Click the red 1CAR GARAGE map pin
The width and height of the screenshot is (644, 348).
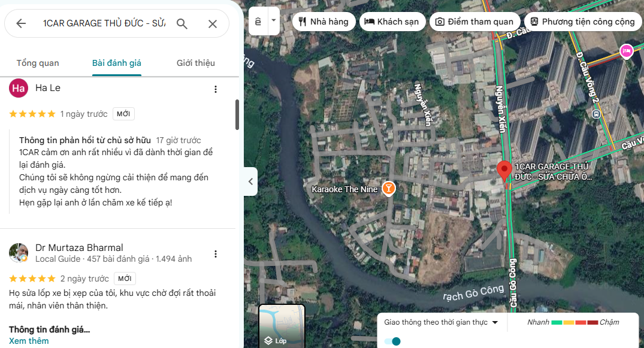coord(504,171)
